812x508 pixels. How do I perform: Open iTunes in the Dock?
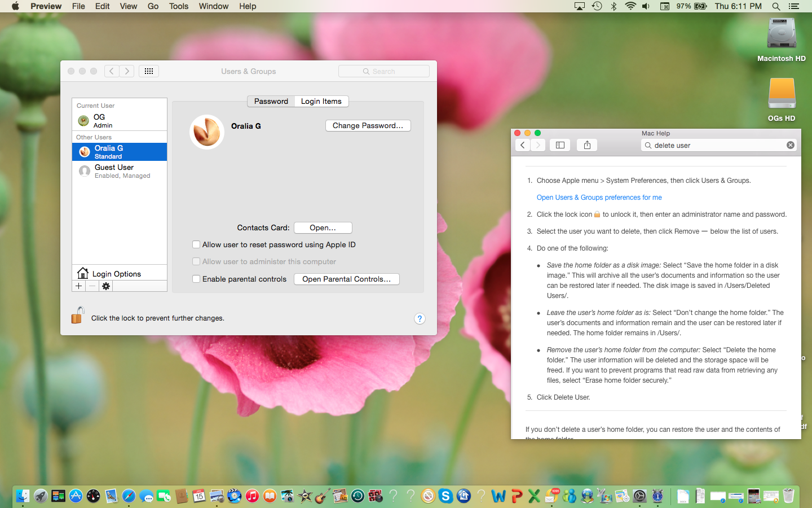(252, 496)
